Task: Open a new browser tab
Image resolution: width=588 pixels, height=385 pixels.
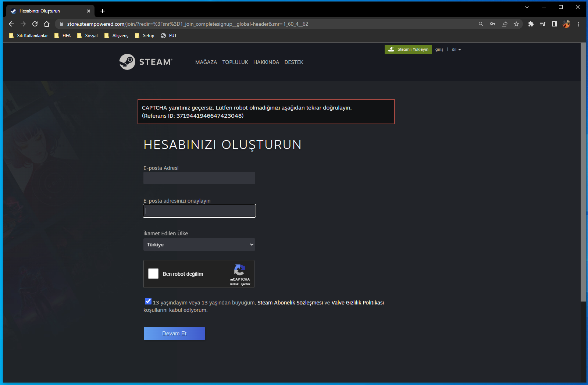Action: pyautogui.click(x=103, y=11)
